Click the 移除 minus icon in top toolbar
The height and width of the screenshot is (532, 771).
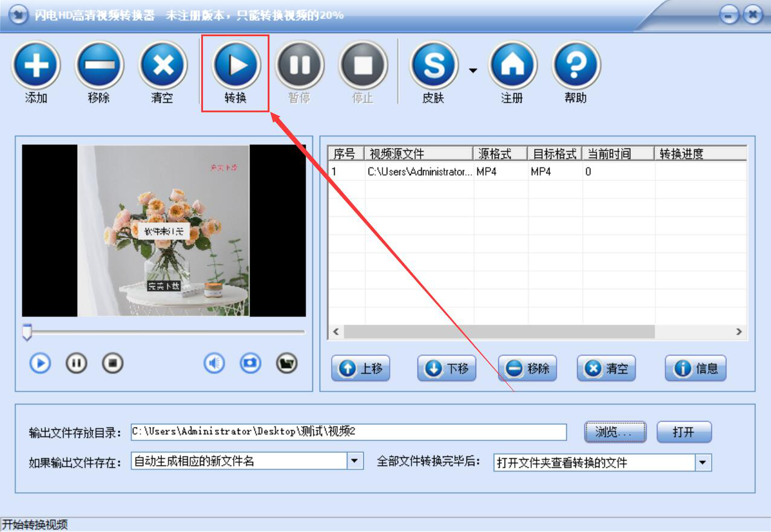(99, 65)
